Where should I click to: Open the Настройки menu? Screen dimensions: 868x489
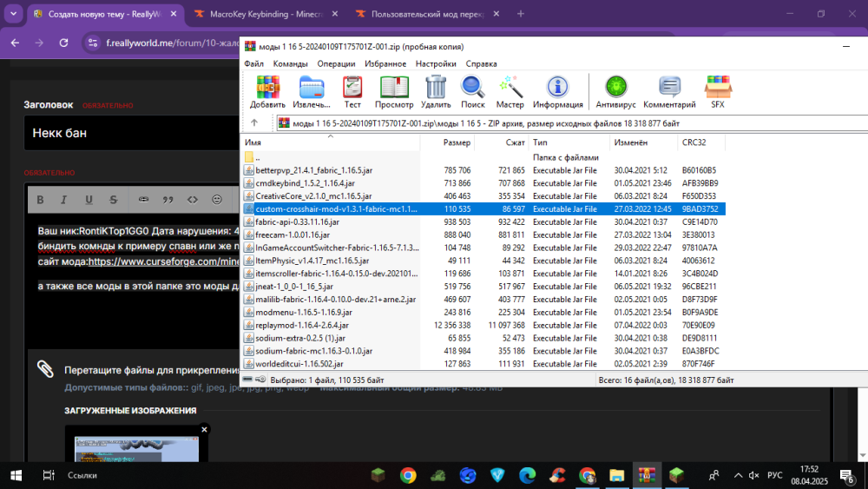(x=436, y=63)
